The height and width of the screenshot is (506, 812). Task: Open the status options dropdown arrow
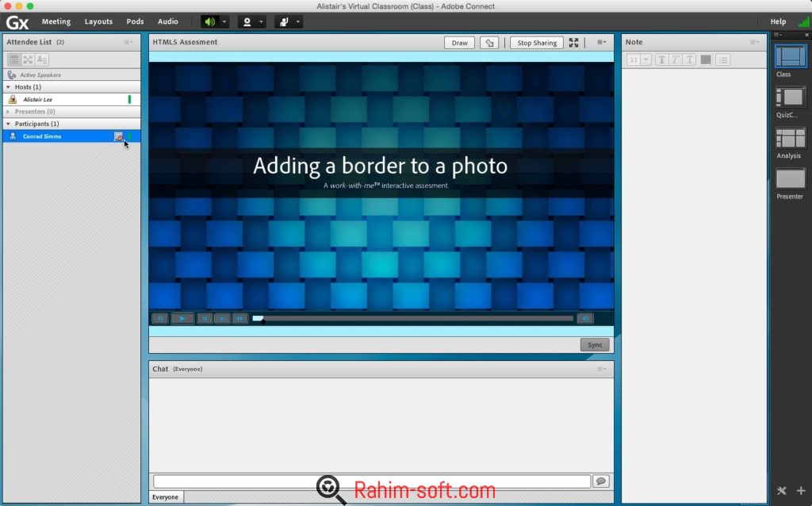(298, 21)
